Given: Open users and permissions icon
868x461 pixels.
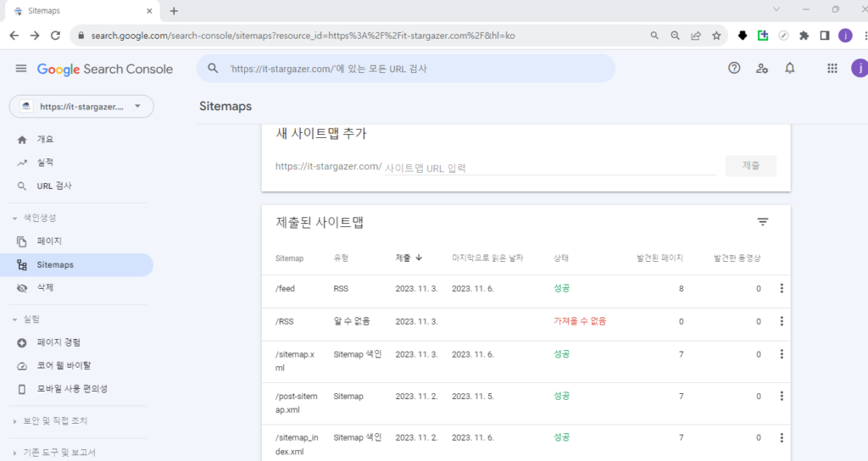Looking at the screenshot, I should (x=762, y=69).
